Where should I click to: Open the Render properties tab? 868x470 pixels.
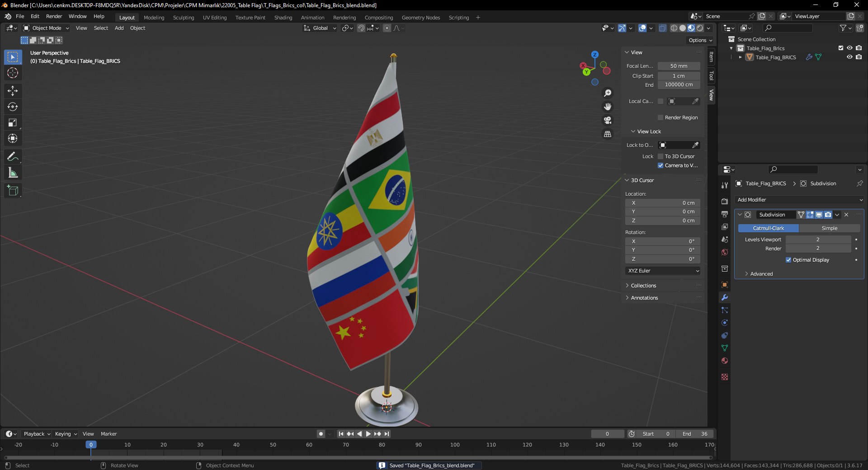pyautogui.click(x=725, y=201)
